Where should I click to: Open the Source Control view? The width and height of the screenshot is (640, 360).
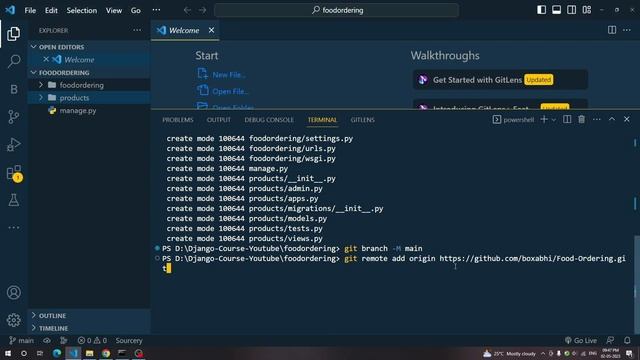click(13, 117)
